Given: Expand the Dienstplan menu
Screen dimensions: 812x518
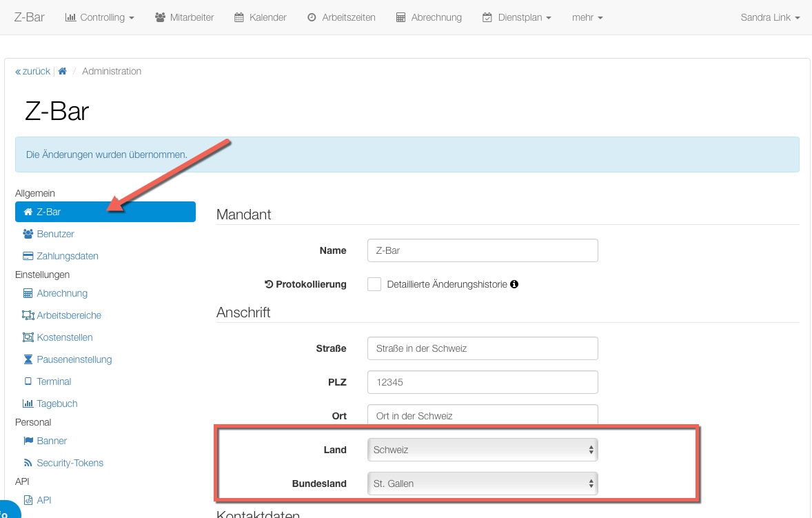Looking at the screenshot, I should [517, 17].
